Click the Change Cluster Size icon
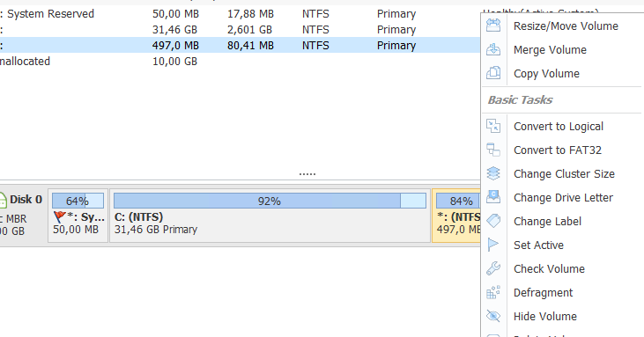The image size is (644, 337). pos(493,173)
